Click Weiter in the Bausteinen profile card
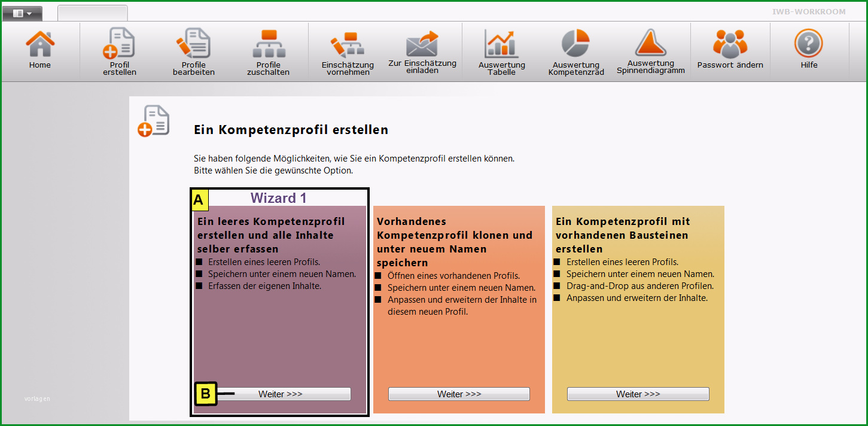Image resolution: width=868 pixels, height=426 pixels. pos(638,394)
